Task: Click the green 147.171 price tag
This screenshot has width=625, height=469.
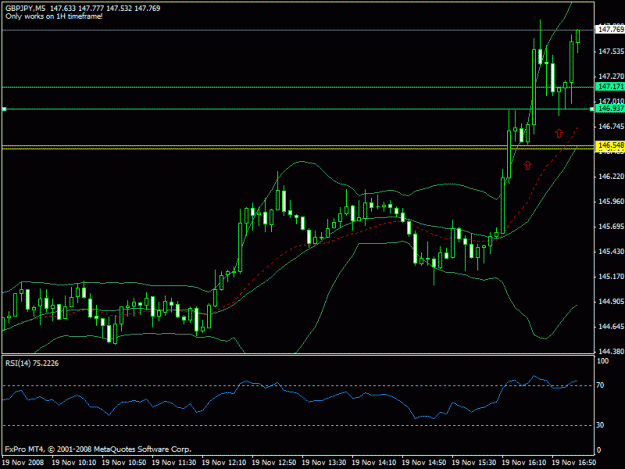Action: click(610, 86)
